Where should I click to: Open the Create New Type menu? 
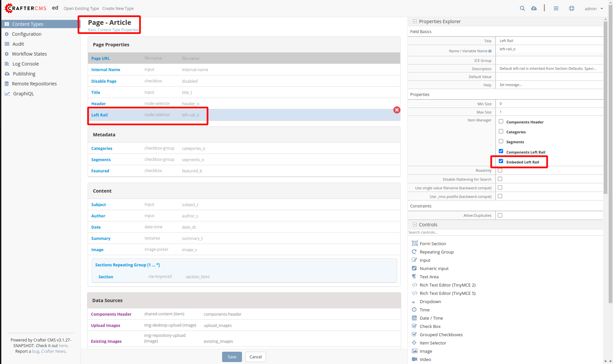coord(118,8)
